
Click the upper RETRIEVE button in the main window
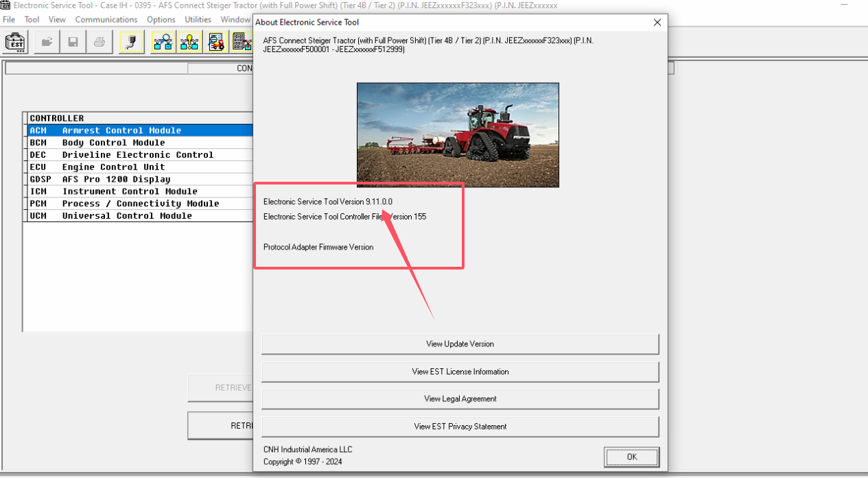(220, 387)
